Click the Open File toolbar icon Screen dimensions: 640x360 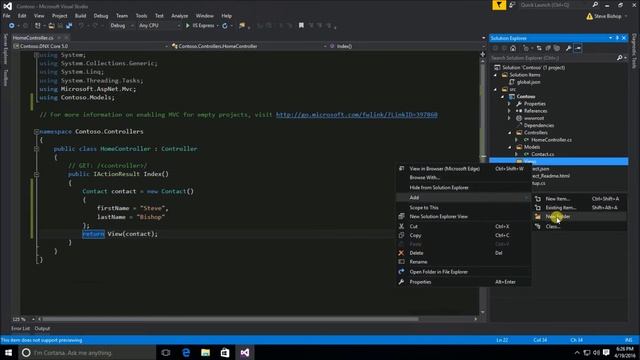(51, 26)
